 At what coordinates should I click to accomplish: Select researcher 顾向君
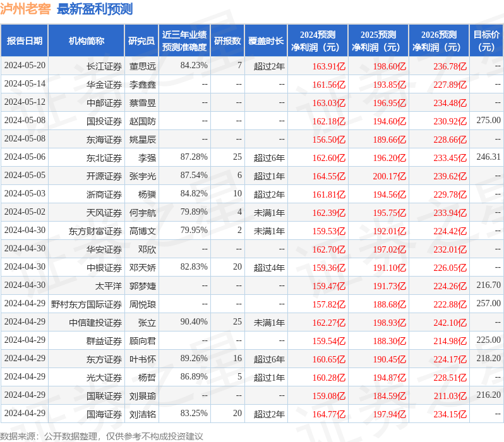click(x=142, y=341)
